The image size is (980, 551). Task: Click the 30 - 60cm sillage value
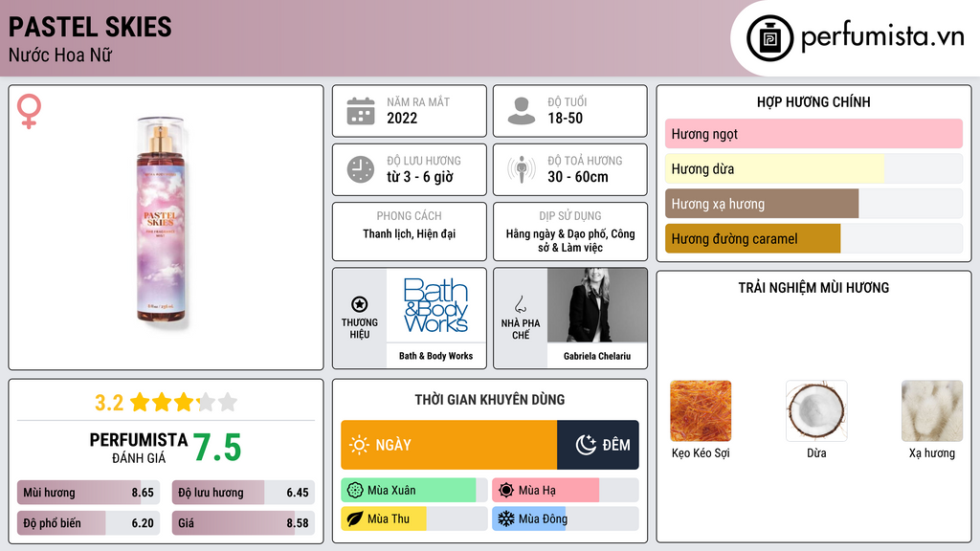tap(578, 177)
